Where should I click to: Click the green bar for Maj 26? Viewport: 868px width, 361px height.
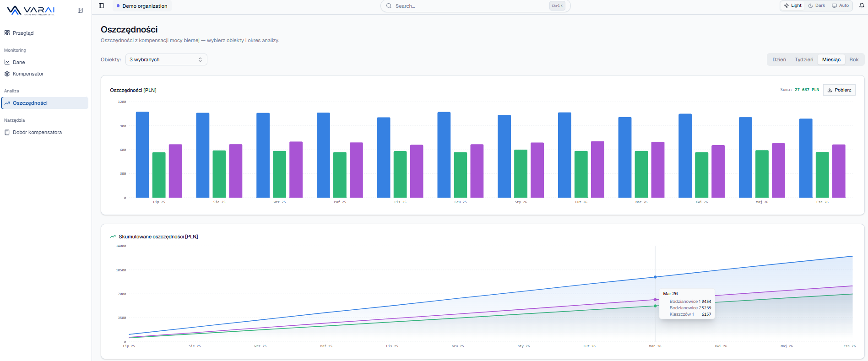pos(762,174)
